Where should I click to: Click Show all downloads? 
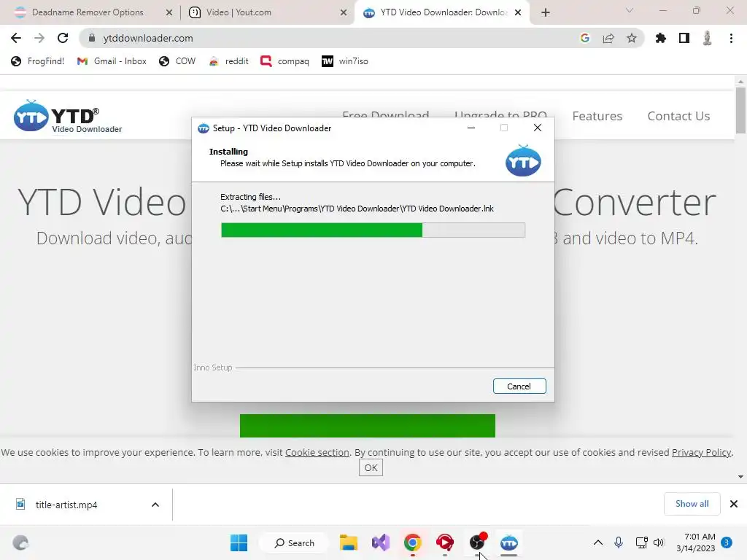692,504
